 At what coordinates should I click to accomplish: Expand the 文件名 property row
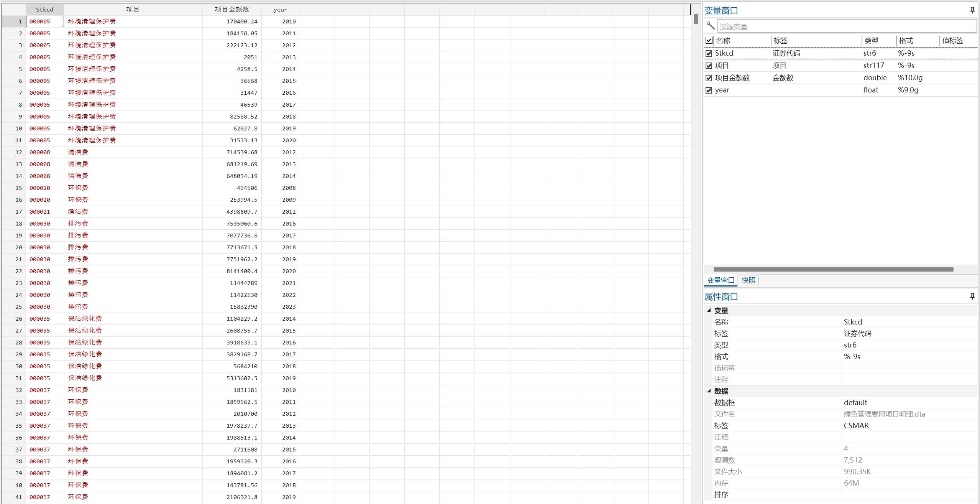coord(708,414)
